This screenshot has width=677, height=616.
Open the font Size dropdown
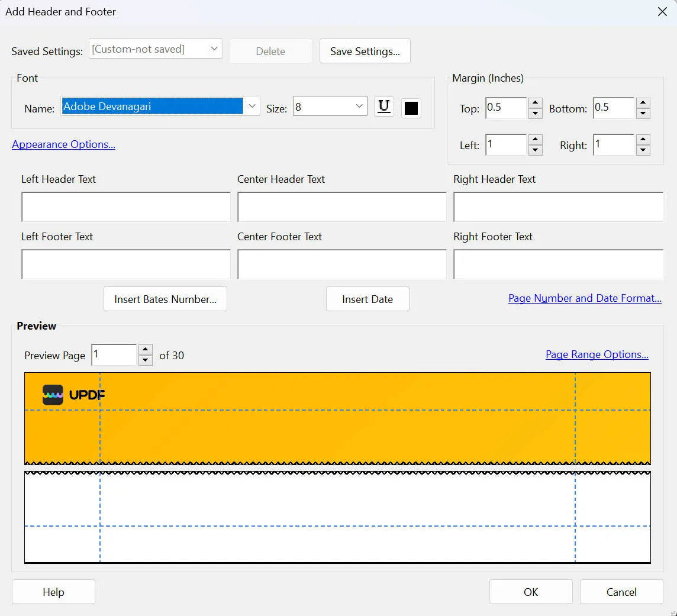(359, 107)
